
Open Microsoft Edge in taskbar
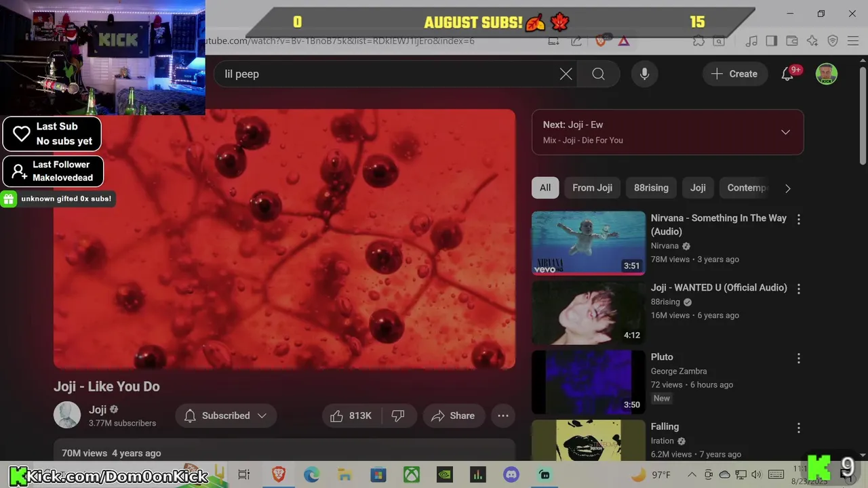311,474
